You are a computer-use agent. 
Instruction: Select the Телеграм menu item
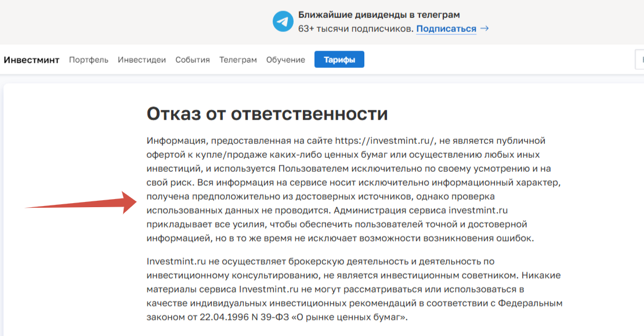click(238, 60)
